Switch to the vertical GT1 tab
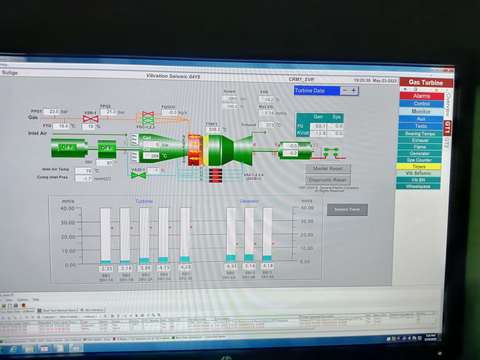480x360 pixels. (x=447, y=128)
